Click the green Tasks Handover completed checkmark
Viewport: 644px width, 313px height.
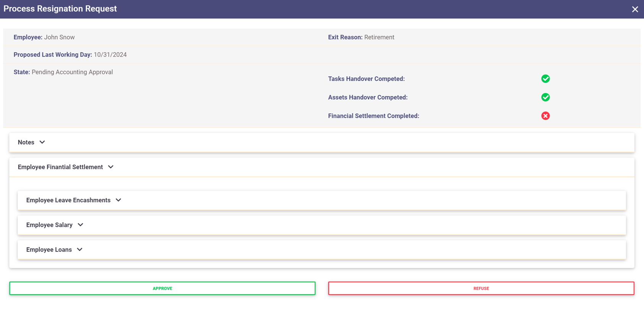(x=545, y=79)
